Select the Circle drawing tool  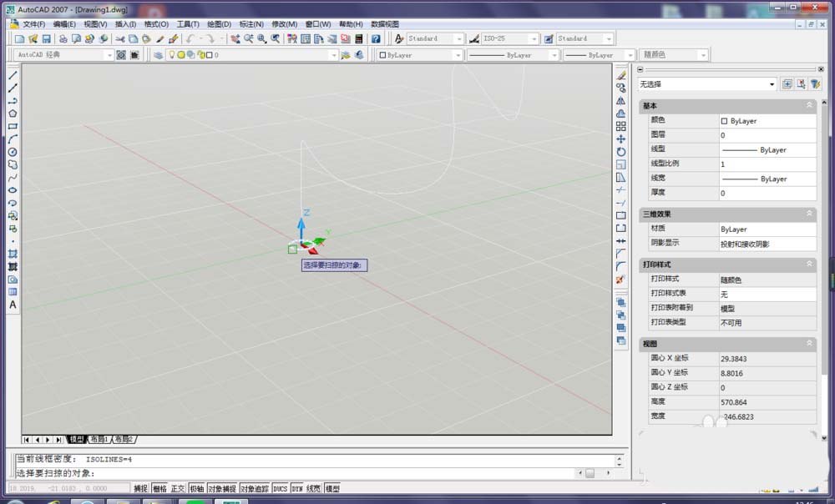[x=13, y=152]
